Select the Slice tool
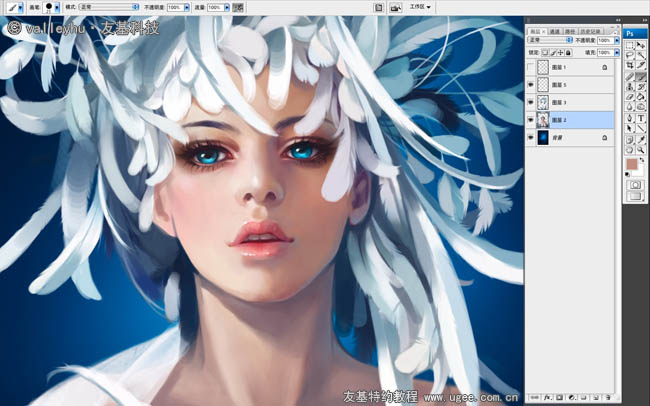This screenshot has width=650, height=406. point(641,64)
